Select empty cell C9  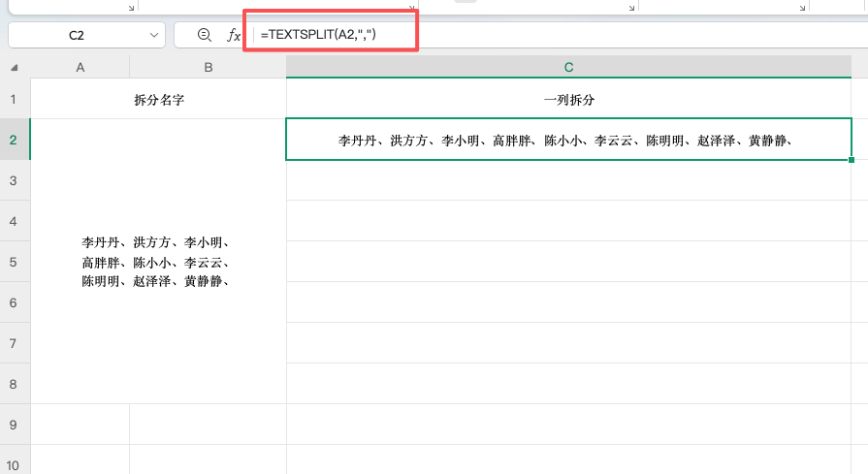point(568,425)
